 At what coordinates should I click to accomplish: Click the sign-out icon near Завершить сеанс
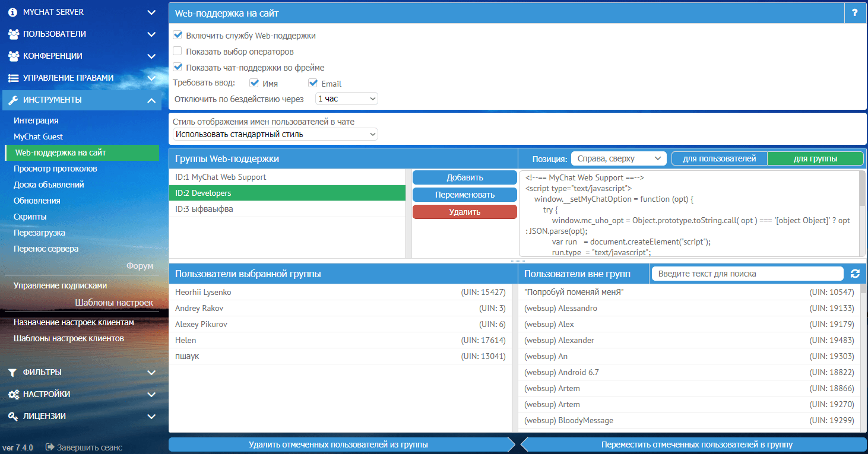50,447
